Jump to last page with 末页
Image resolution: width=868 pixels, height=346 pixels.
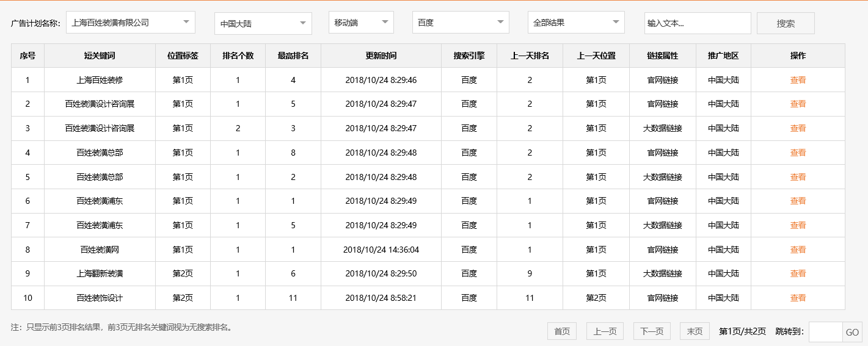pos(695,331)
